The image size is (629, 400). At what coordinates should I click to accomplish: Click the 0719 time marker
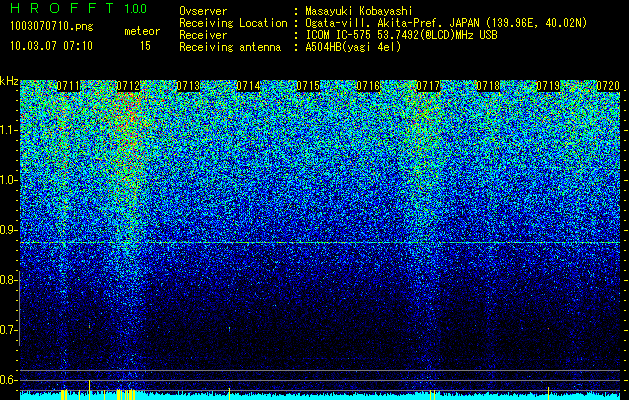[x=548, y=86]
